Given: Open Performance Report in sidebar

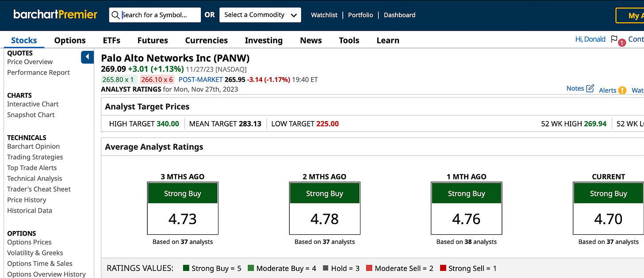Looking at the screenshot, I should [x=38, y=72].
